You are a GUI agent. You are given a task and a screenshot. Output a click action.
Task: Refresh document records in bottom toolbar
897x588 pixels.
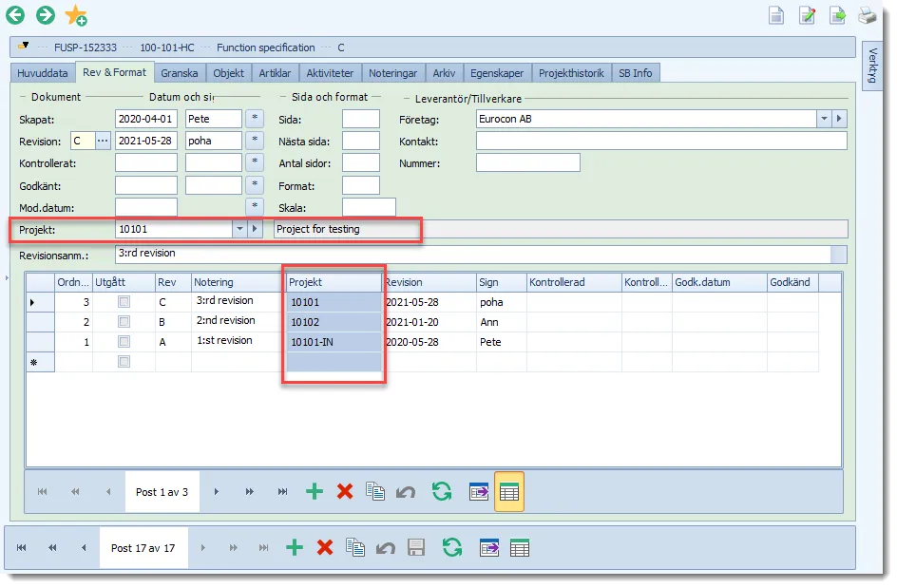[452, 547]
